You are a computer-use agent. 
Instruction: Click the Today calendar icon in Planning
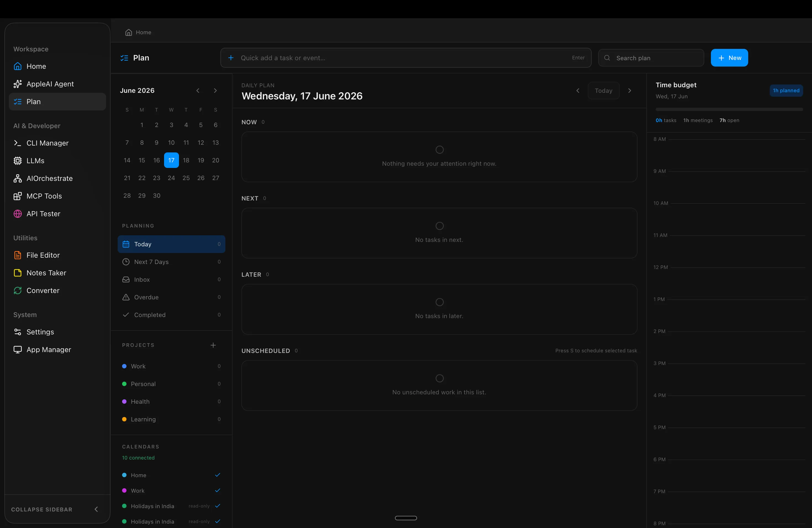click(x=126, y=244)
